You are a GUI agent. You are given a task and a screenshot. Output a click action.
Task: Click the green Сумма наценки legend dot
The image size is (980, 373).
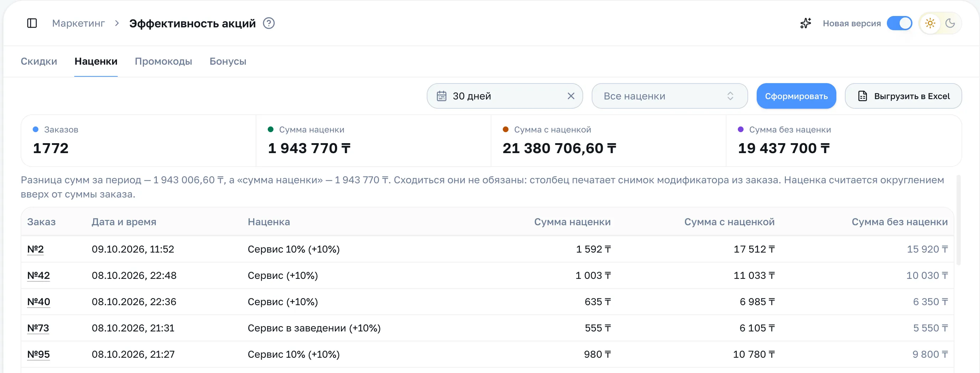point(271,129)
